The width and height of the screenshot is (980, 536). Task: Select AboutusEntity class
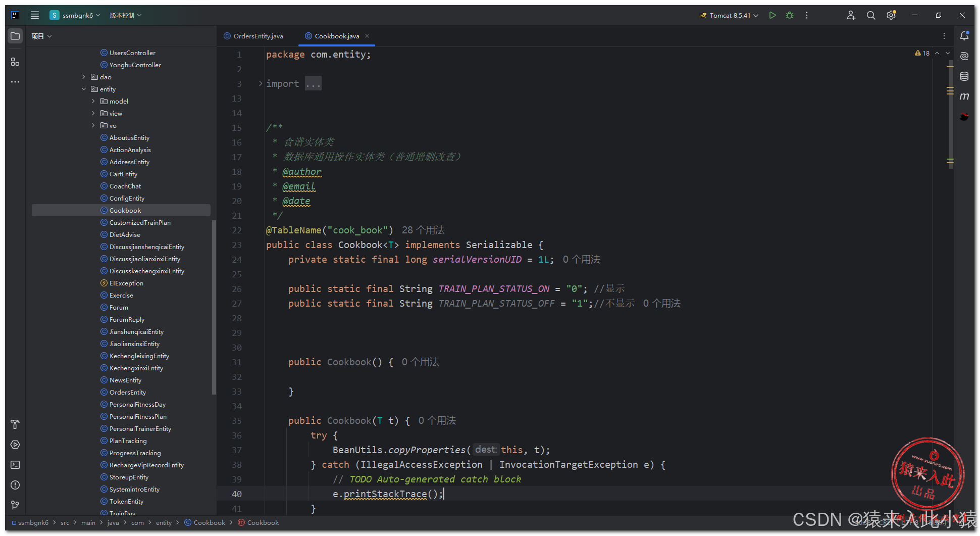point(129,137)
